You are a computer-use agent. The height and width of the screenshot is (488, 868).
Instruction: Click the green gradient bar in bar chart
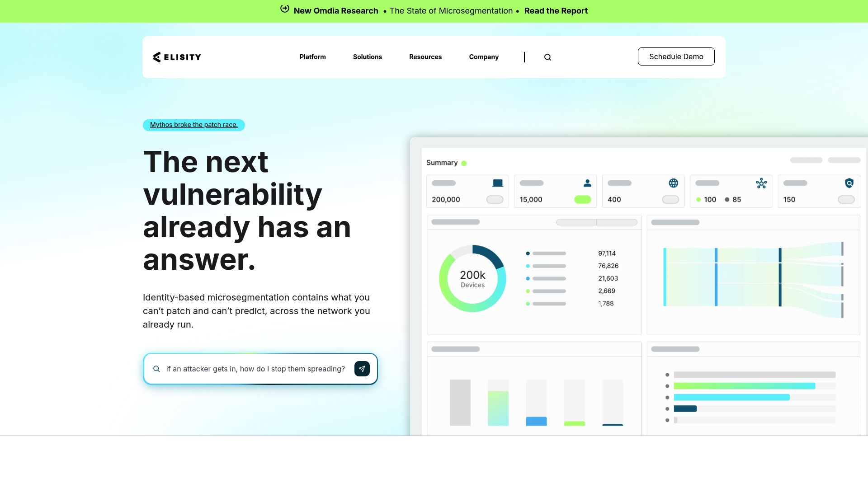tap(498, 408)
